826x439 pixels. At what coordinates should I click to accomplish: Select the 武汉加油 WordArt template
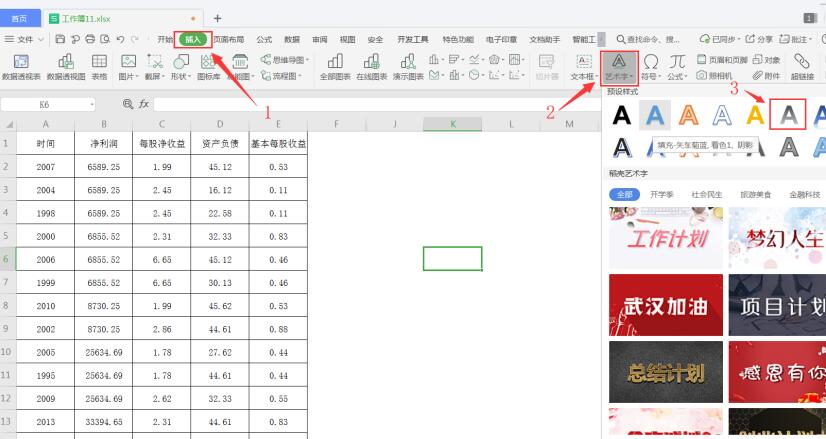click(x=666, y=305)
